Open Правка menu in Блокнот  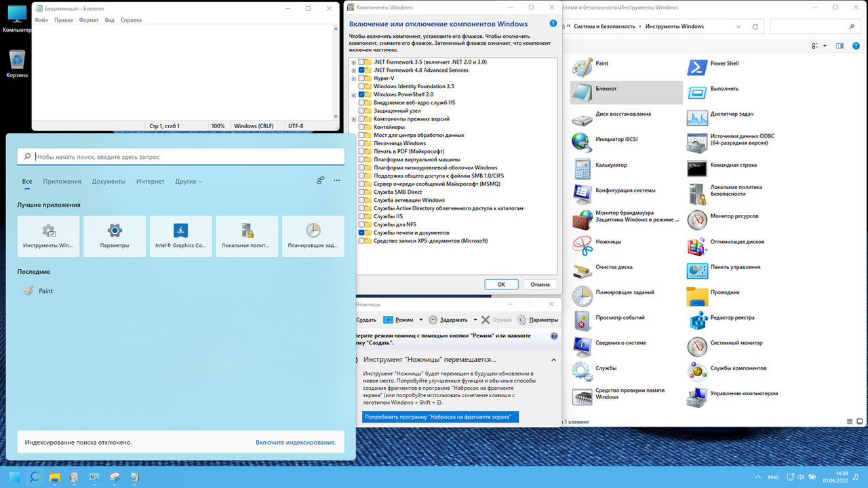point(63,20)
